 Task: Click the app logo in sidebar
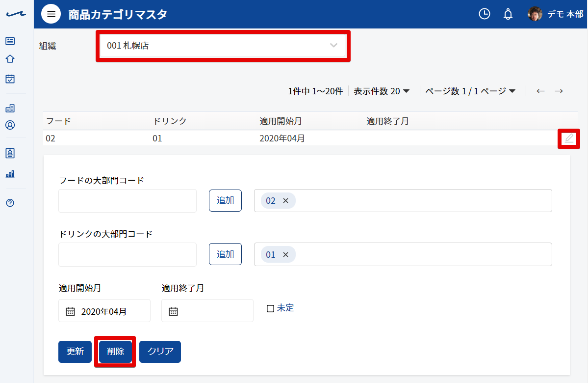(16, 14)
